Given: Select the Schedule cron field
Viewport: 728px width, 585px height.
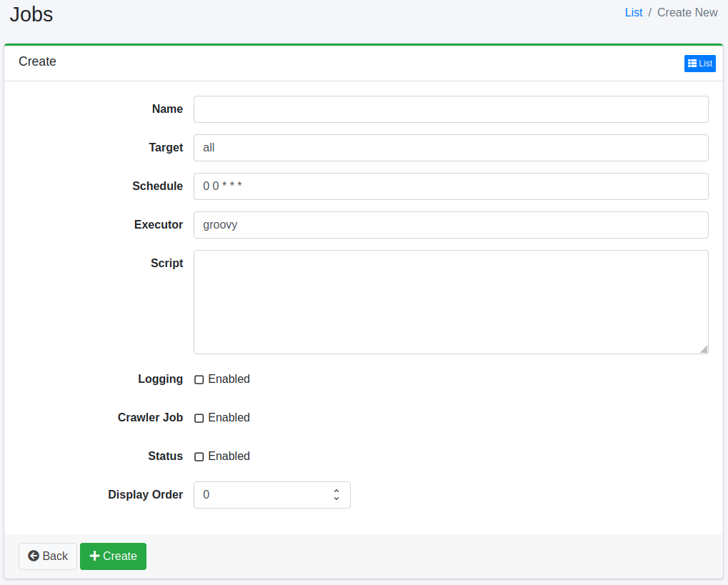Looking at the screenshot, I should [x=450, y=186].
